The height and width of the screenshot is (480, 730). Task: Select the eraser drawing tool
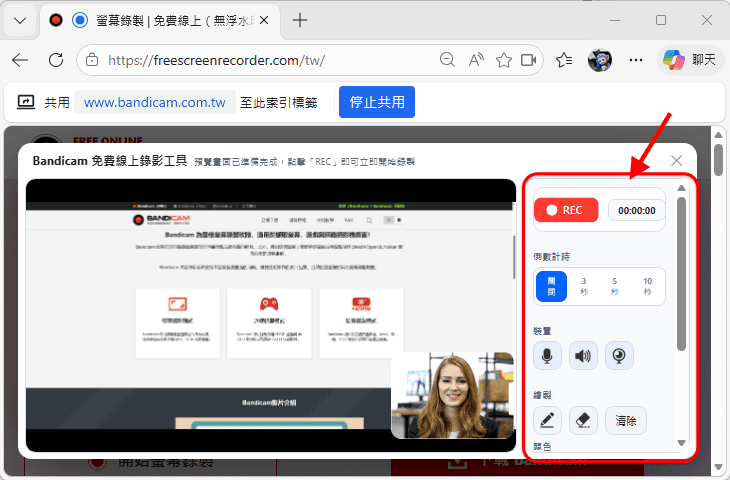click(x=583, y=420)
